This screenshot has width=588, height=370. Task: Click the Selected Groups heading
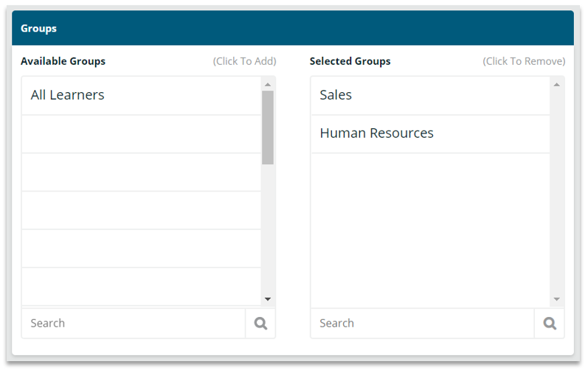pyautogui.click(x=350, y=61)
